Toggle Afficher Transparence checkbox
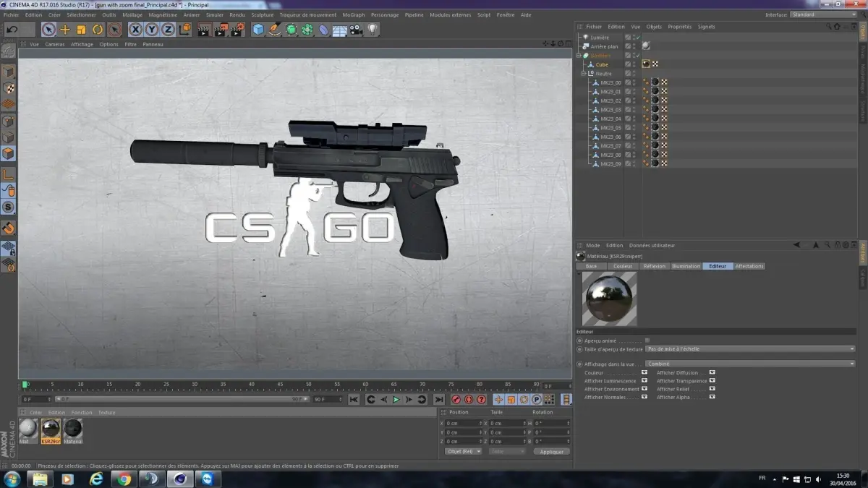Screen dimensions: 868x488 point(712,381)
